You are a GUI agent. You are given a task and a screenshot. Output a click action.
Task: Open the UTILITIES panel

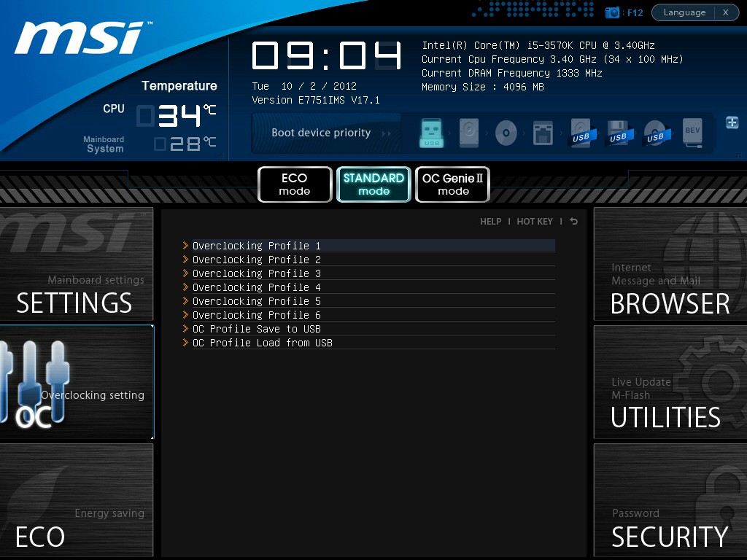670,382
